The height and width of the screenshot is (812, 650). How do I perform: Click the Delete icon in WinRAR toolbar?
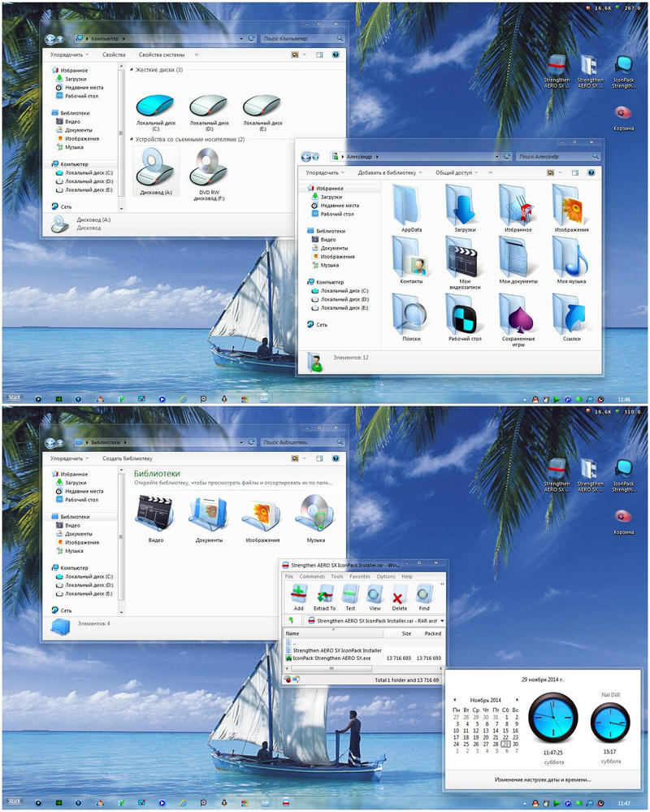click(399, 597)
